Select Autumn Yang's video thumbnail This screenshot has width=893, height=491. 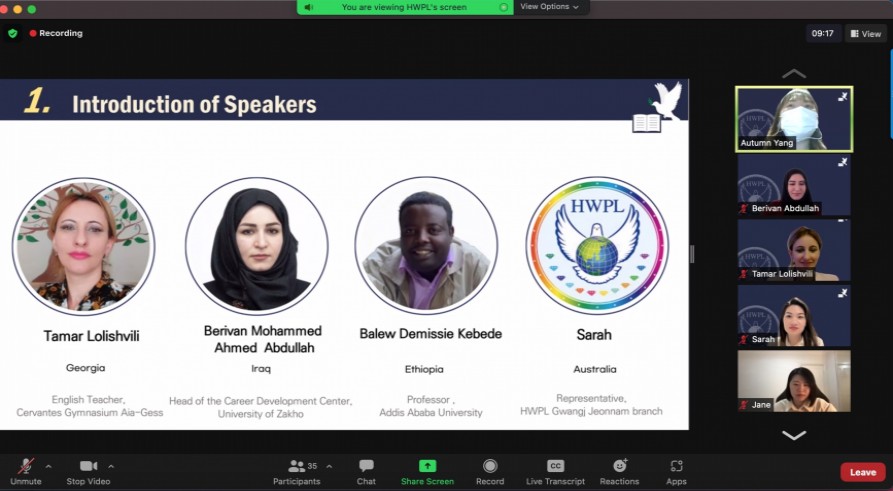pos(794,118)
